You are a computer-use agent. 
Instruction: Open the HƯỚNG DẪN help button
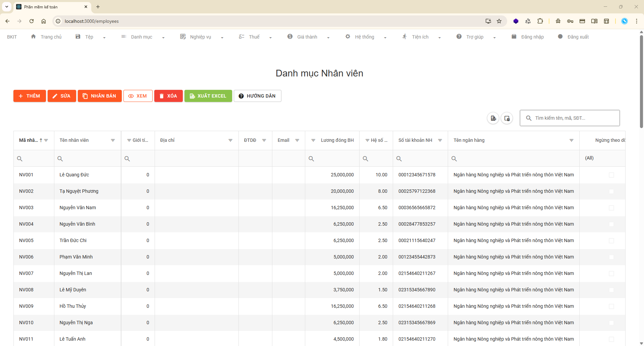tap(257, 96)
